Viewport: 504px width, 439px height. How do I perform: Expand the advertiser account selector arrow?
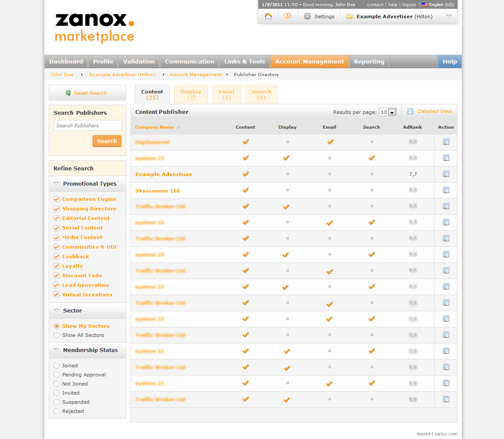(449, 17)
